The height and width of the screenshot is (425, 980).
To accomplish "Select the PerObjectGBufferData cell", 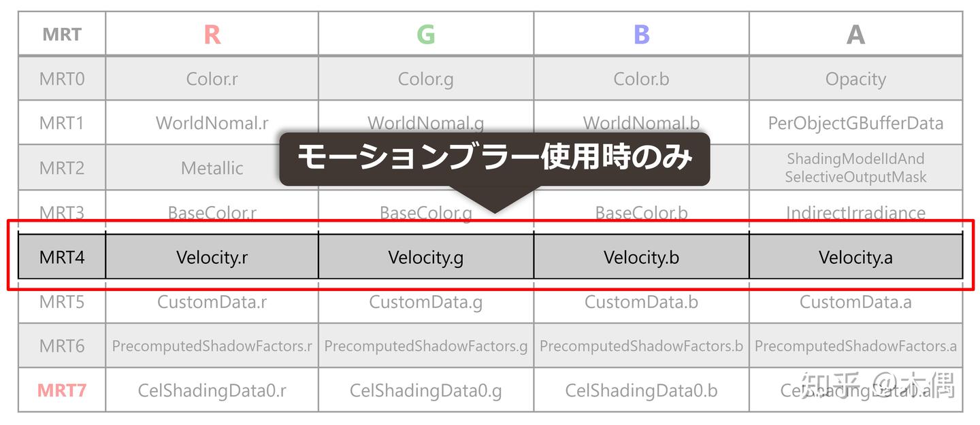I will click(x=855, y=123).
